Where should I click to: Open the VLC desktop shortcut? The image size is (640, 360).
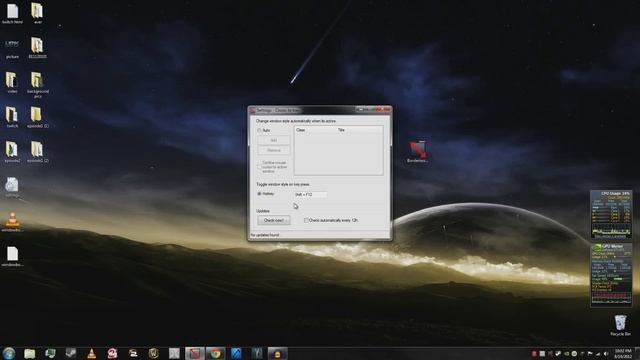coord(12,222)
